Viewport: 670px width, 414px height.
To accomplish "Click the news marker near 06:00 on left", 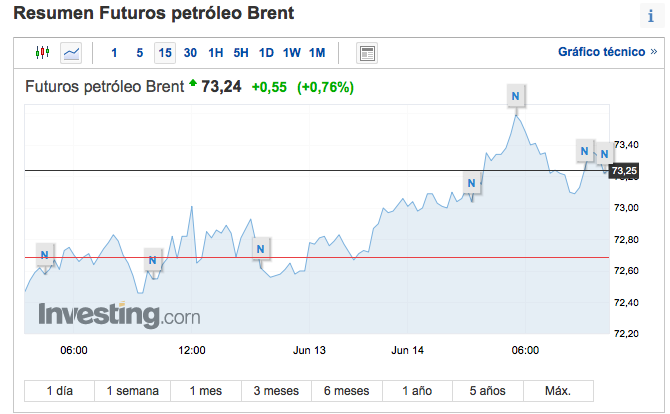I will pyautogui.click(x=44, y=255).
